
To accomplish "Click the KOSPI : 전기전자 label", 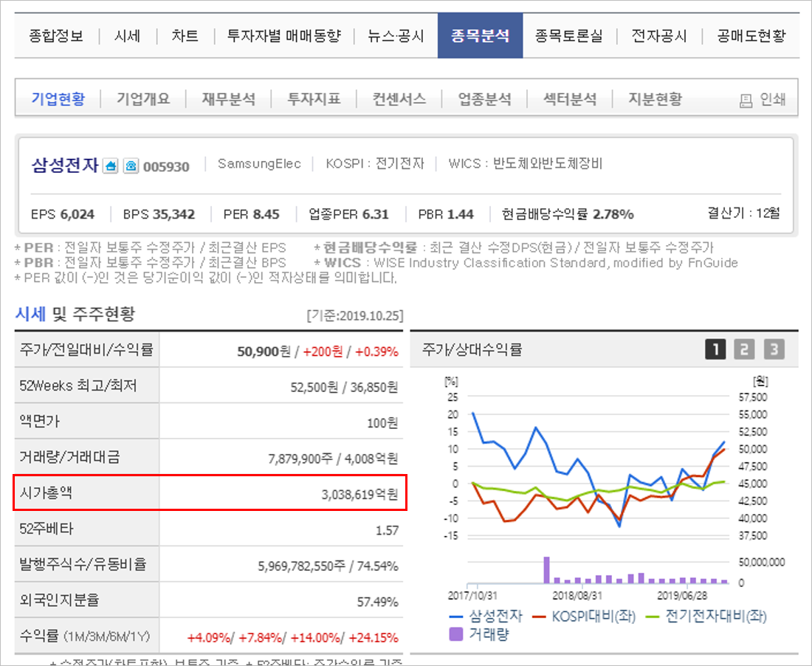I will pos(375,164).
